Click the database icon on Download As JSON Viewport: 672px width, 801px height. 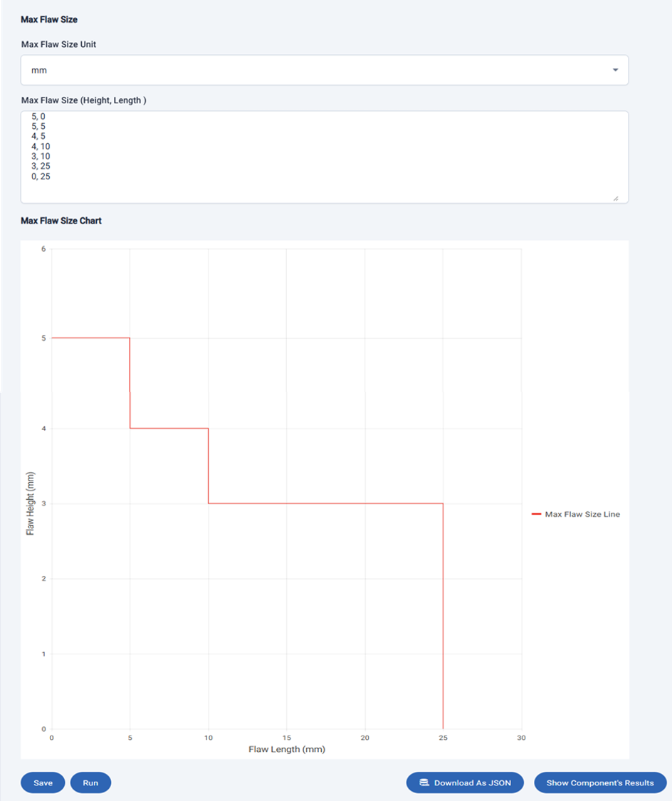424,782
